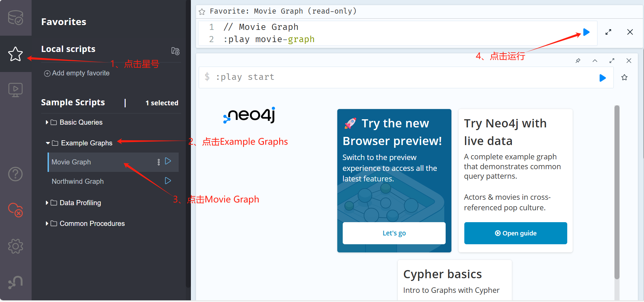Run the Movie Graph sample script

click(x=168, y=161)
